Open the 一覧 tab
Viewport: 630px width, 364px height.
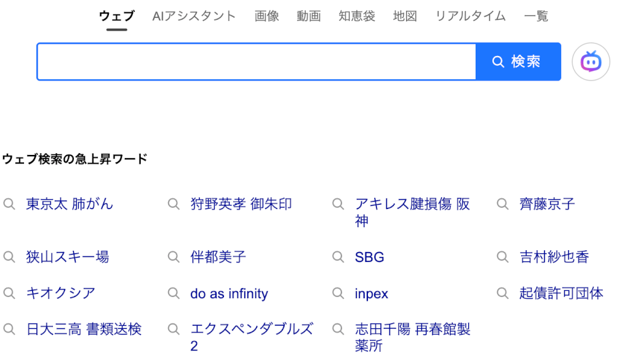click(x=536, y=16)
